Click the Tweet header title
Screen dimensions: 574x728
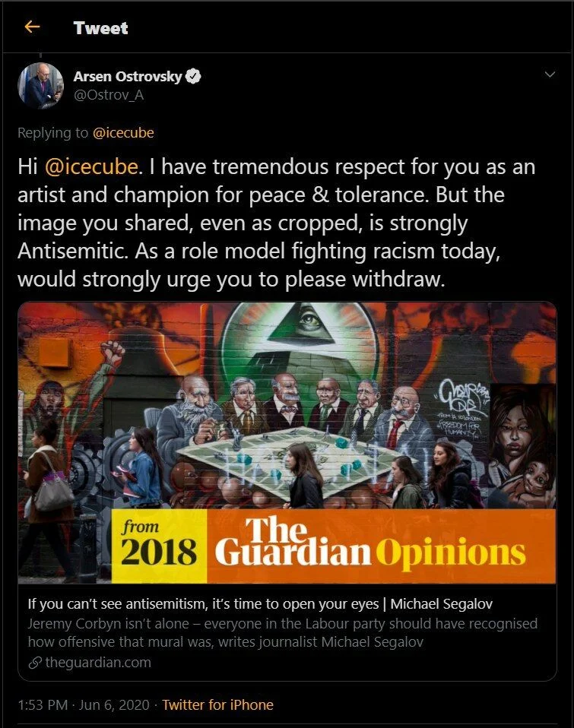[x=100, y=28]
